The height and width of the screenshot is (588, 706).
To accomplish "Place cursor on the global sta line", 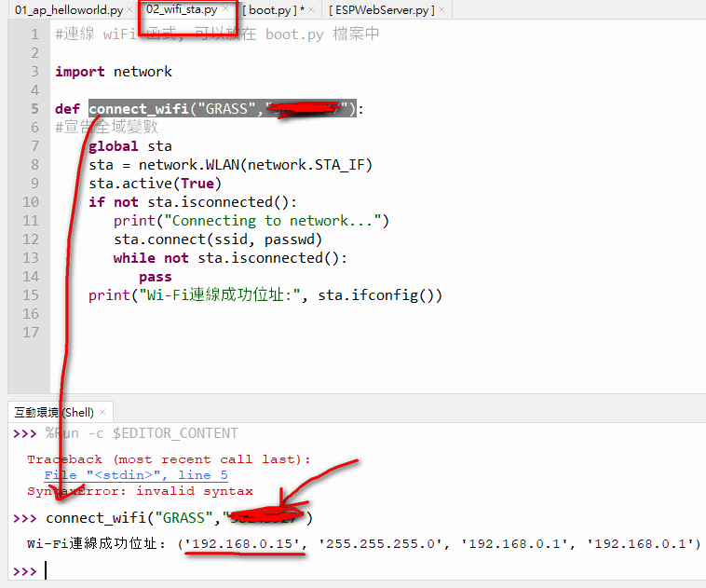I will click(130, 146).
